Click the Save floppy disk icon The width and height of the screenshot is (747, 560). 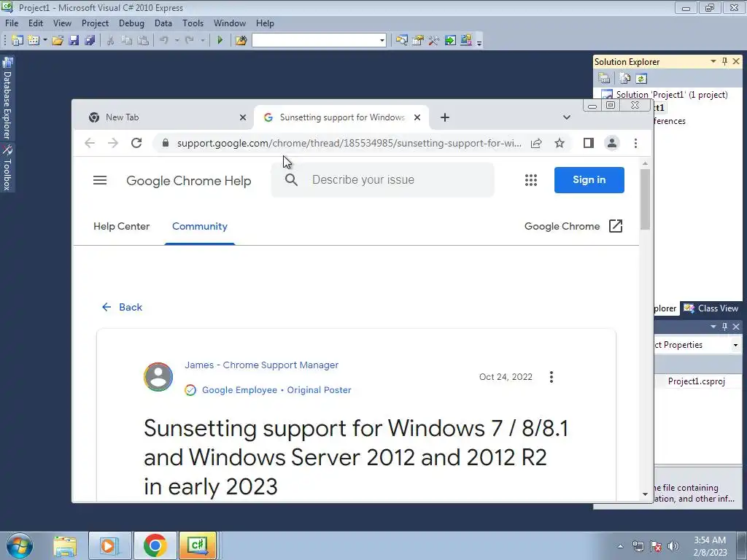74,41
